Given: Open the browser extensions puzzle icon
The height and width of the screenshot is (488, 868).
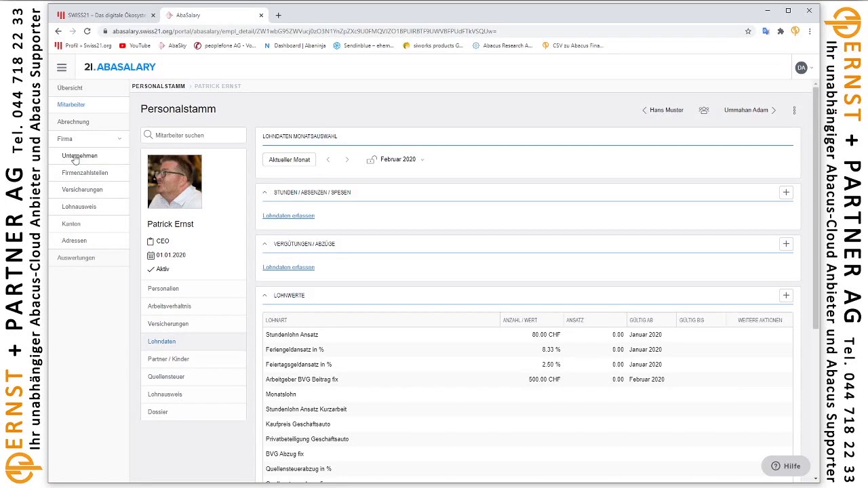Looking at the screenshot, I should (x=781, y=31).
